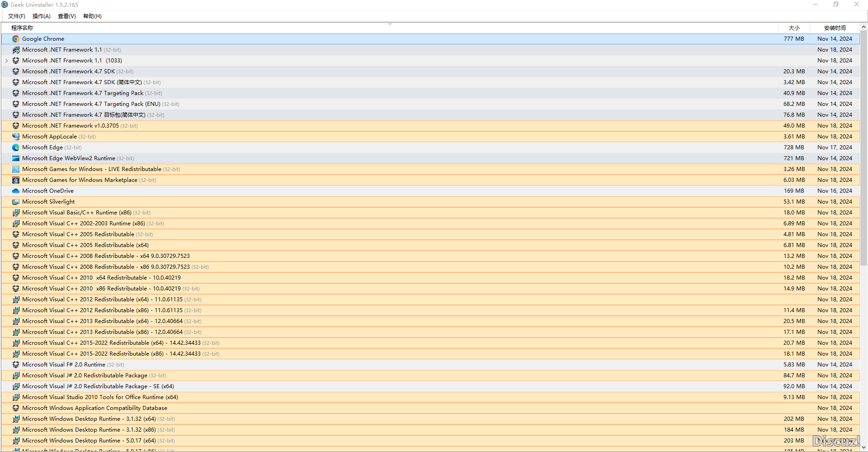Click the Games for Windows Marketplace icon
This screenshot has width=868, height=452.
tap(16, 180)
